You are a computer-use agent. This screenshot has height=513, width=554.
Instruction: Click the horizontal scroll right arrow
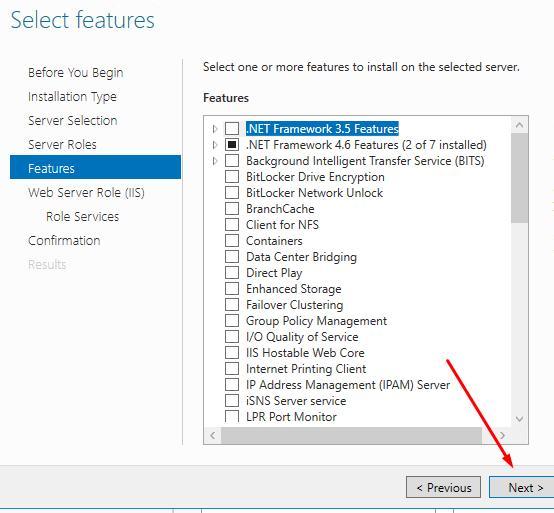pos(502,435)
